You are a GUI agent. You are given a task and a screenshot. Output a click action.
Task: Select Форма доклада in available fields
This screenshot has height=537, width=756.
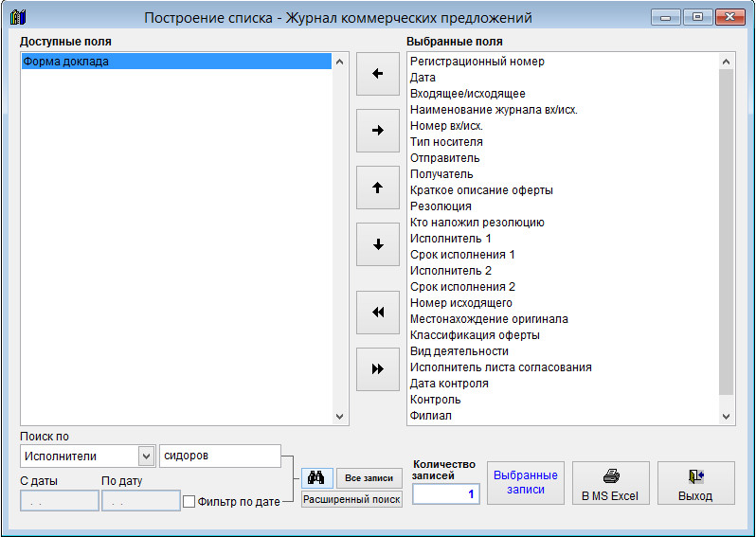pyautogui.click(x=176, y=62)
